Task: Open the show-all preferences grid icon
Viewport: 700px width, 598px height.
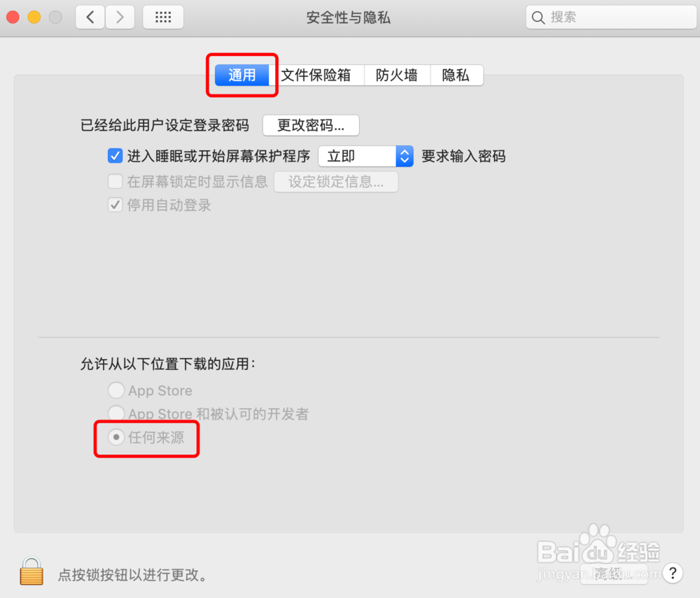Action: click(x=163, y=17)
